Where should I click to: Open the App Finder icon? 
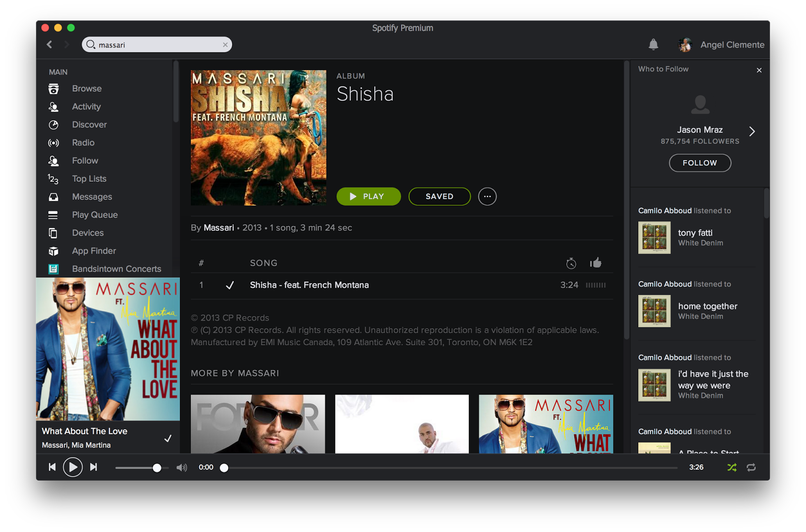(x=53, y=251)
